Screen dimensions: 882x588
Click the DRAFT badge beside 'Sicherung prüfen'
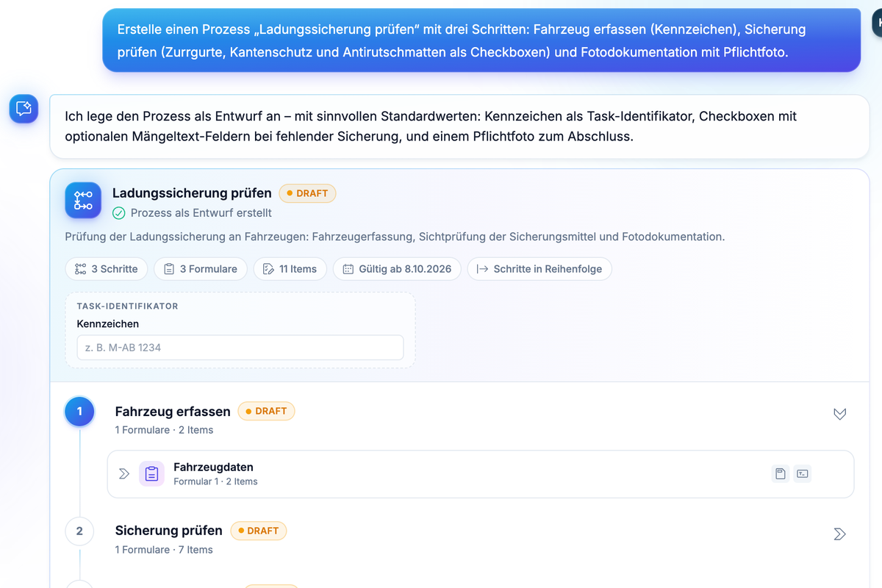point(258,531)
